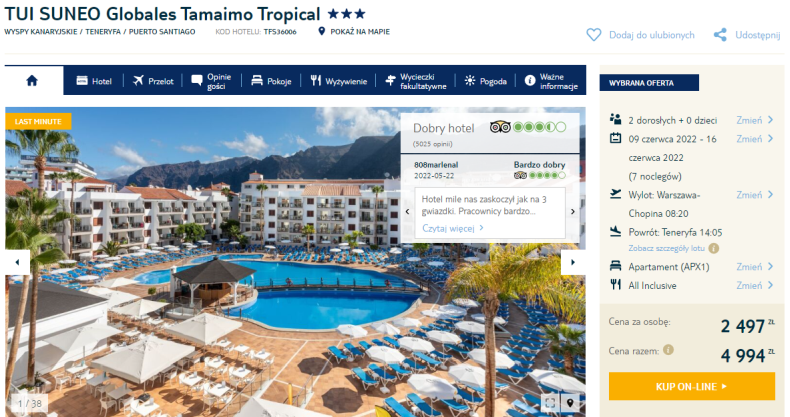This screenshot has width=790, height=417.
Task: Click the location pin on photo corner
Action: click(x=570, y=403)
